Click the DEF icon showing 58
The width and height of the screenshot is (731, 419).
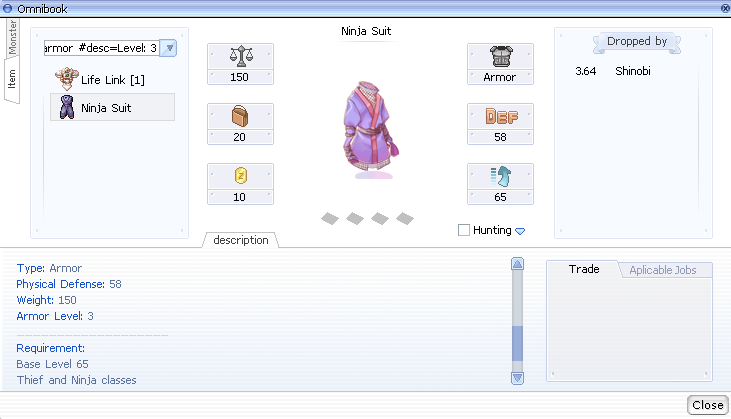[500, 116]
